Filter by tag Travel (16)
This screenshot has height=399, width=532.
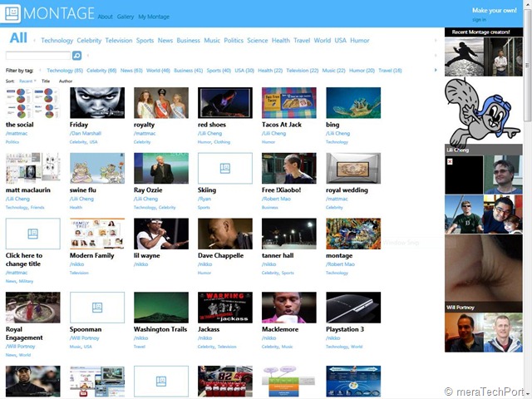pos(390,70)
